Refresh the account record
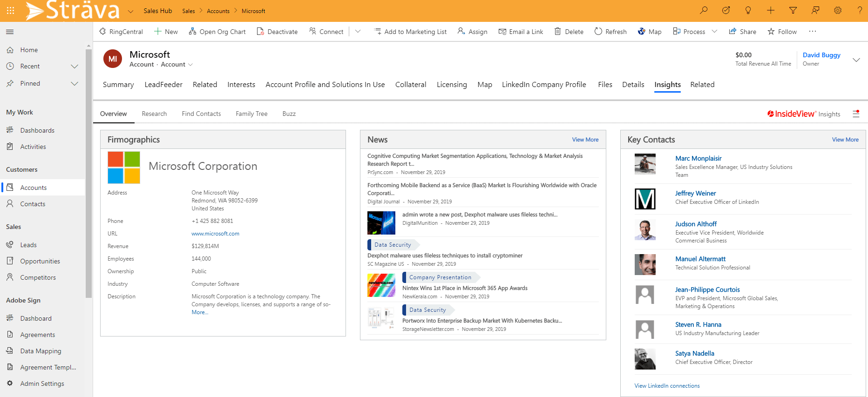Image resolution: width=868 pixels, height=397 pixels. tap(610, 32)
